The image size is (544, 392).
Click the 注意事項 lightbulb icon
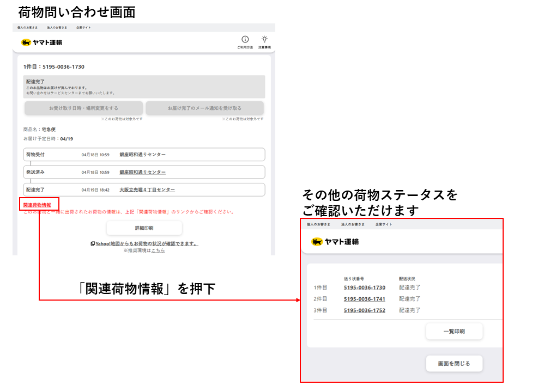pos(265,39)
